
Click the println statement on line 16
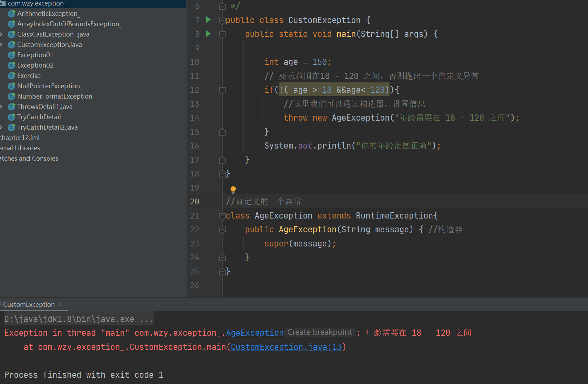pos(352,146)
